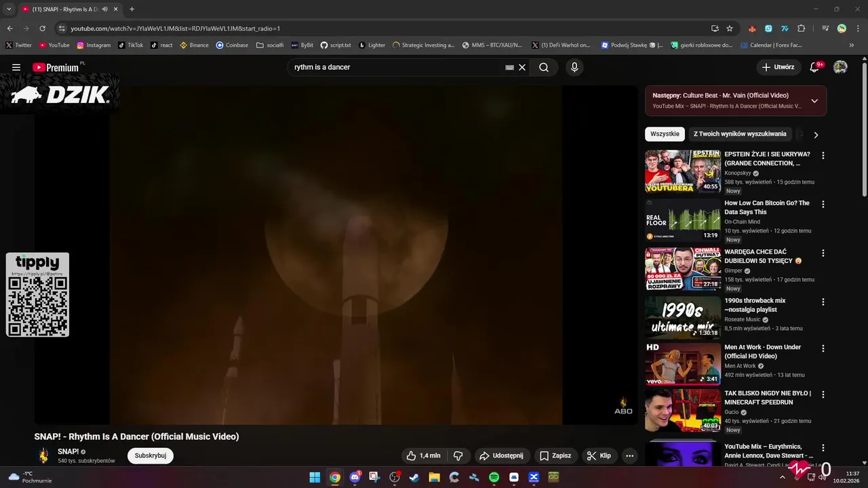Show hidden system tray icons
This screenshot has width=868, height=488.
coord(782,477)
